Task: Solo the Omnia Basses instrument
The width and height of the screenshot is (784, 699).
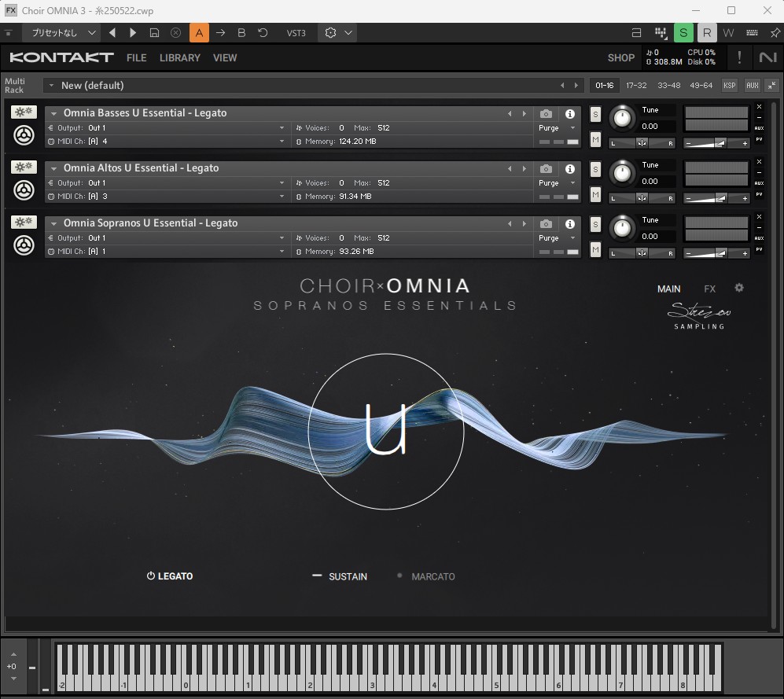Action: pyautogui.click(x=595, y=114)
